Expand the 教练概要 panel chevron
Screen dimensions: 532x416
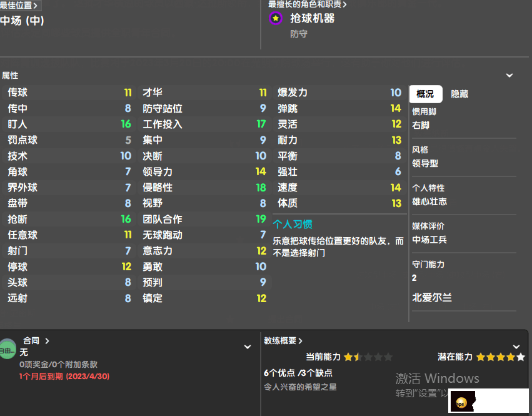(516, 346)
